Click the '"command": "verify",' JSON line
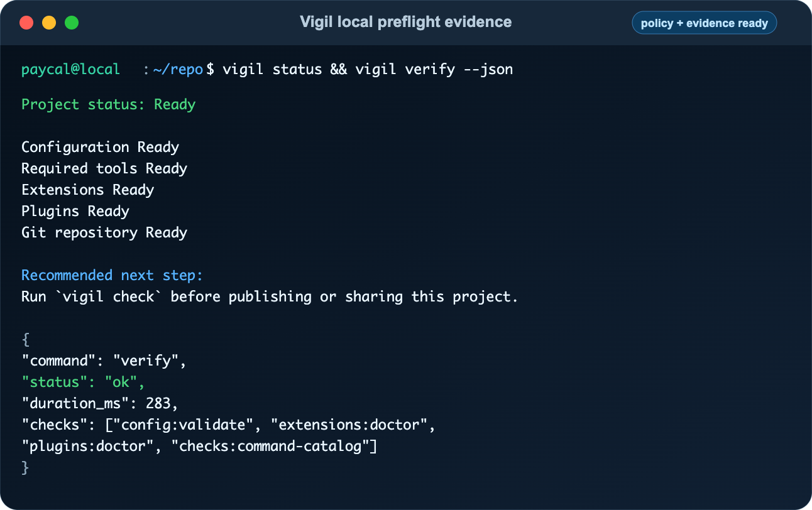Screen dimensions: 812x510 click(x=104, y=361)
